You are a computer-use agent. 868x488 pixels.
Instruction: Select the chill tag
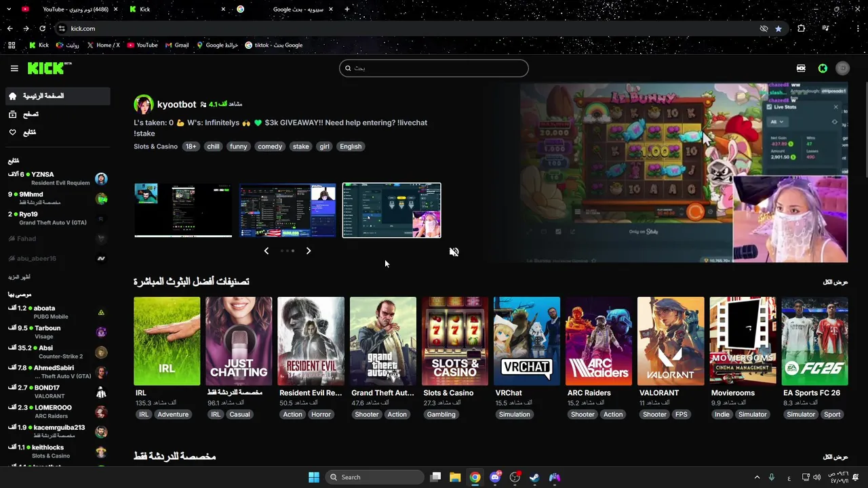tap(213, 146)
